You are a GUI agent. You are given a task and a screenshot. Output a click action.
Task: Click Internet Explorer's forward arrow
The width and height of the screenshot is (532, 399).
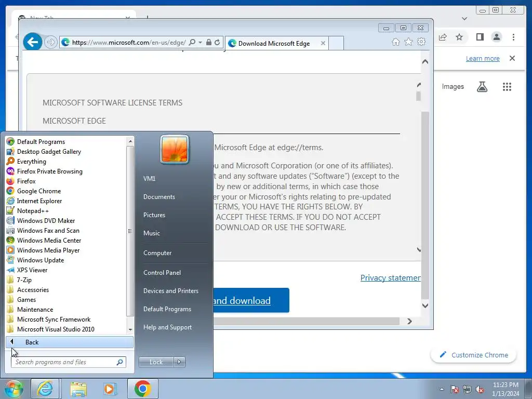click(x=50, y=43)
